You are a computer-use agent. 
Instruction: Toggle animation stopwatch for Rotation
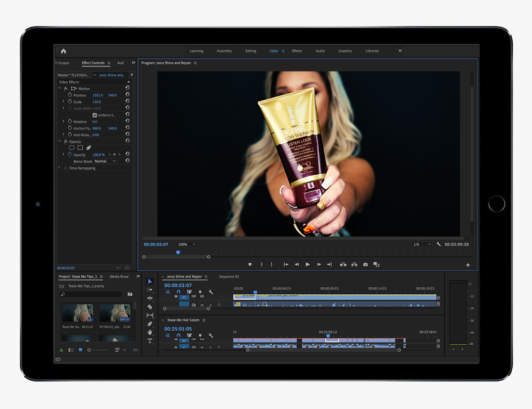pyautogui.click(x=70, y=121)
